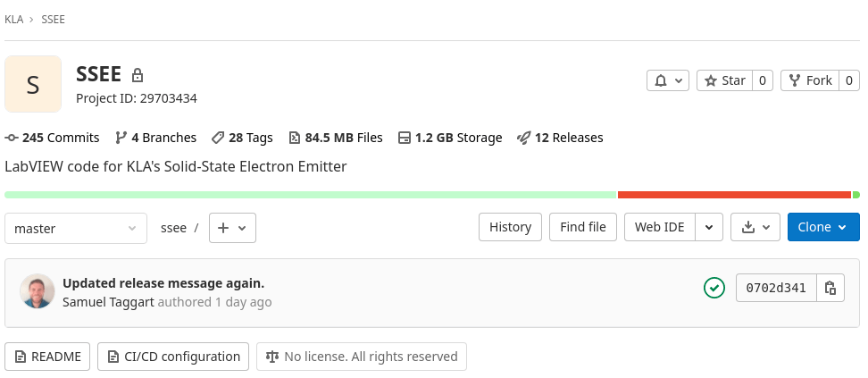Image resolution: width=868 pixels, height=378 pixels.
Task: Open CI/CD configuration
Action: pyautogui.click(x=173, y=357)
